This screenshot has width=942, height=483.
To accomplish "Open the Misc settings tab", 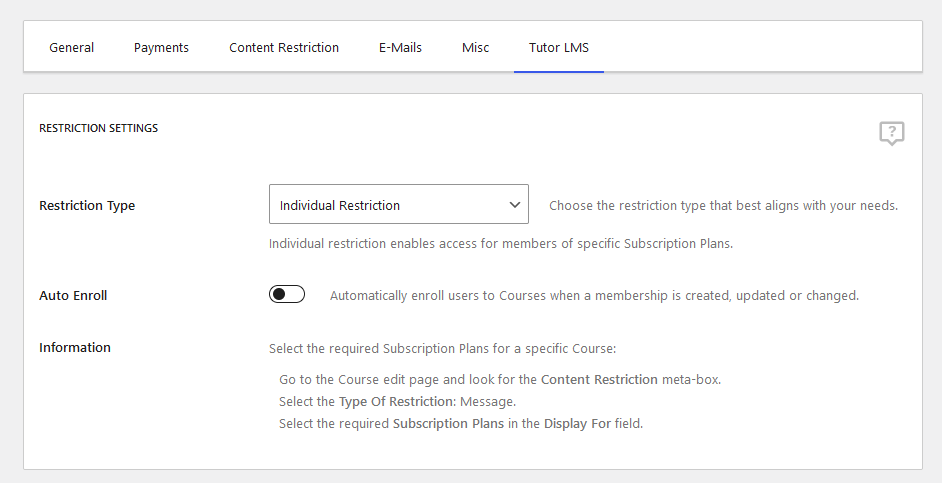I will [475, 47].
